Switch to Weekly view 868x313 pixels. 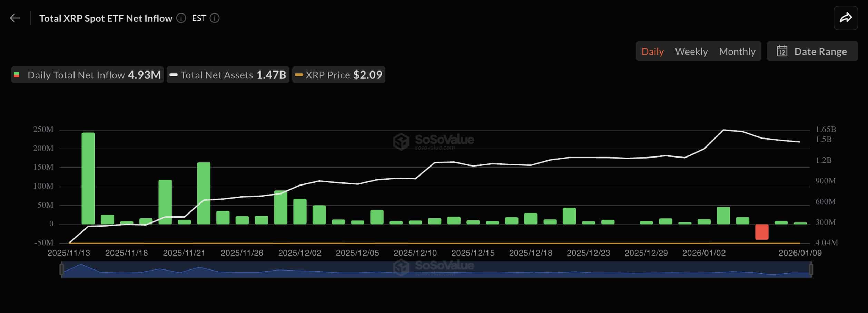tap(691, 51)
